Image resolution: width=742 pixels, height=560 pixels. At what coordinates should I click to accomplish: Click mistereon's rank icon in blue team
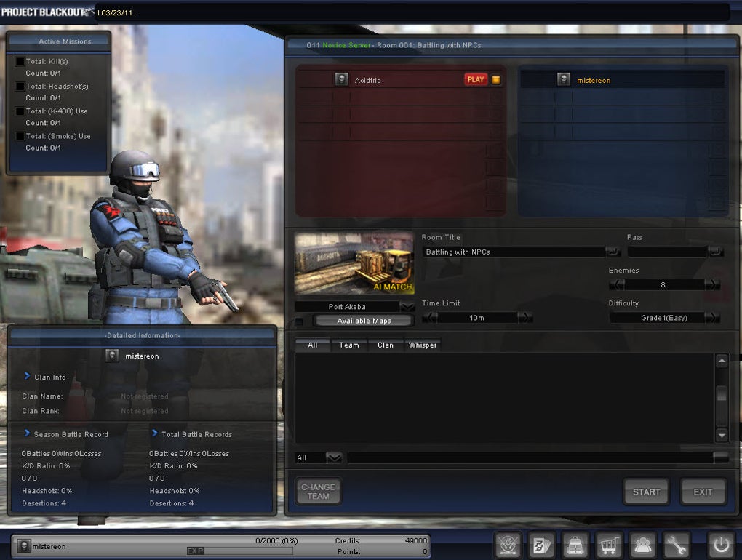(563, 79)
